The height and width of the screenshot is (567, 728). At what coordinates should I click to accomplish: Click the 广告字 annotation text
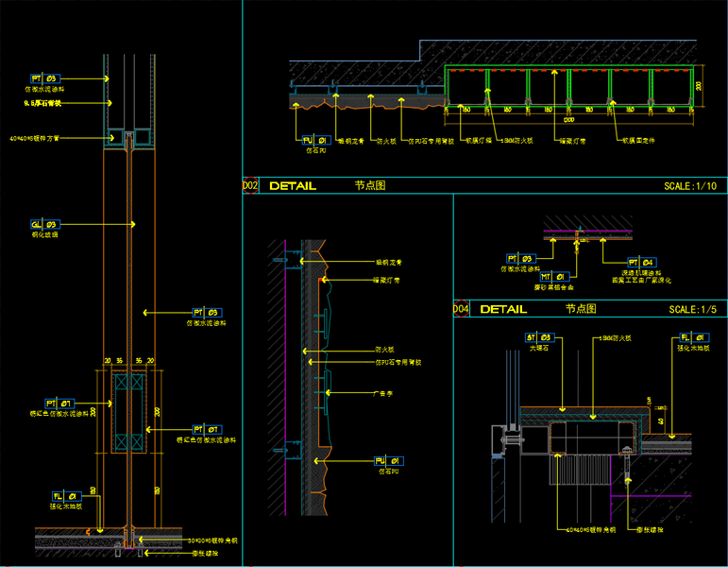click(383, 394)
